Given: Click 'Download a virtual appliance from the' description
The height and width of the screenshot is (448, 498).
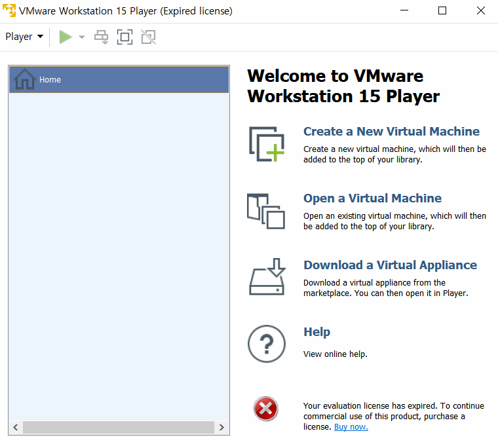Looking at the screenshot, I should click(x=385, y=288).
